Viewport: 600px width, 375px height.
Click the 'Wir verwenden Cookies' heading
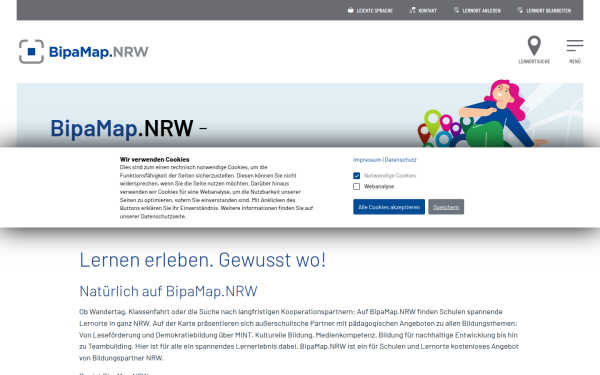[155, 159]
